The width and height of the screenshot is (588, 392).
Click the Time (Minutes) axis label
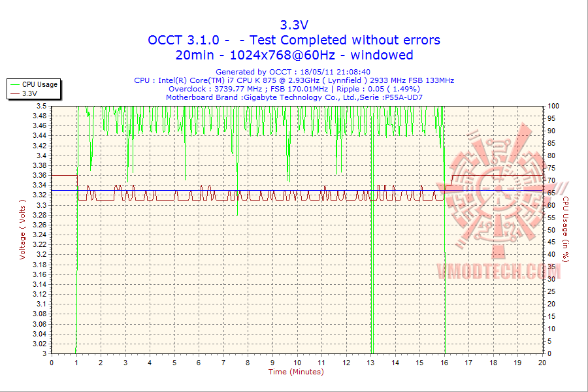click(296, 372)
